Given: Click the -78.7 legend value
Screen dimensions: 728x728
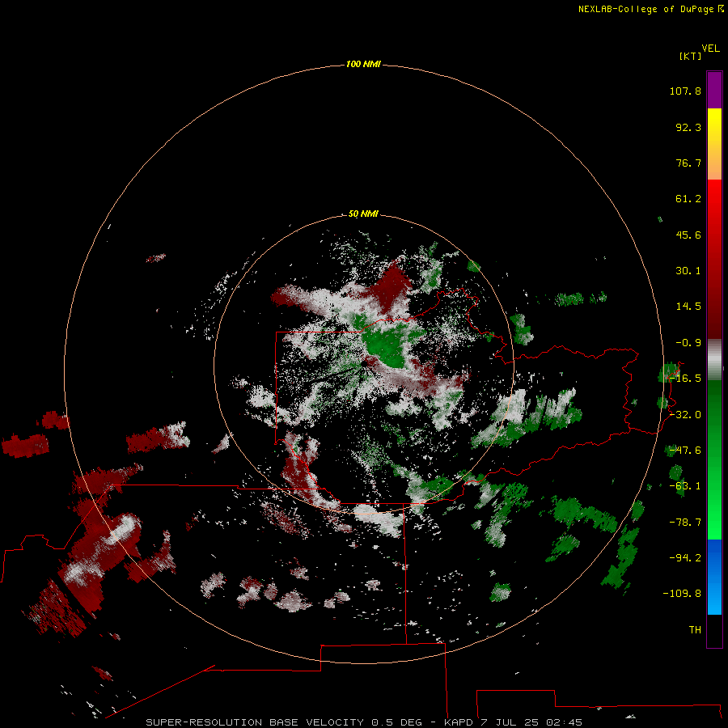Looking at the screenshot, I should (685, 523).
